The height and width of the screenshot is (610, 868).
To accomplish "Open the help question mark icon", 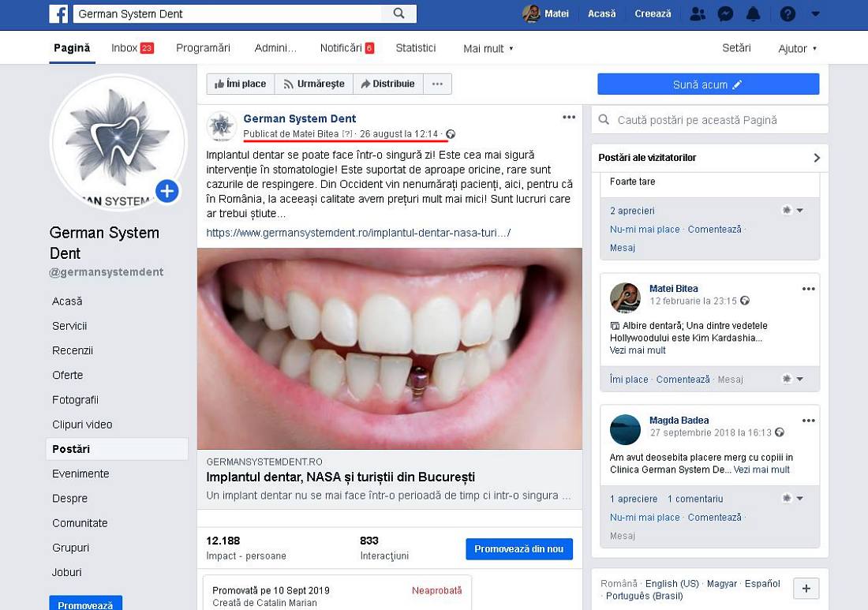I will pos(788,13).
